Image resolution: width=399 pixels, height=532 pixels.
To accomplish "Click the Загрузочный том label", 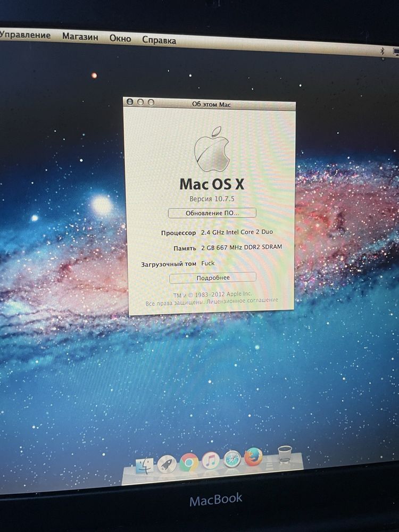I will (x=169, y=264).
